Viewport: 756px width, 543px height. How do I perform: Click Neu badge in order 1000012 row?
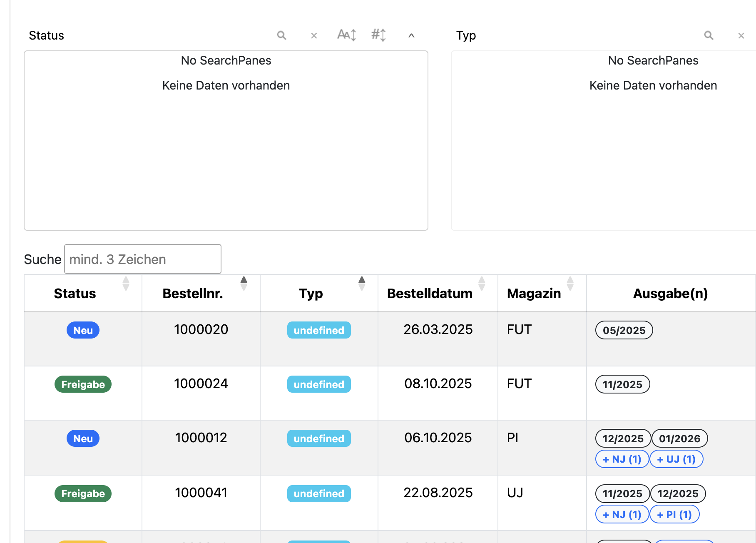point(83,438)
